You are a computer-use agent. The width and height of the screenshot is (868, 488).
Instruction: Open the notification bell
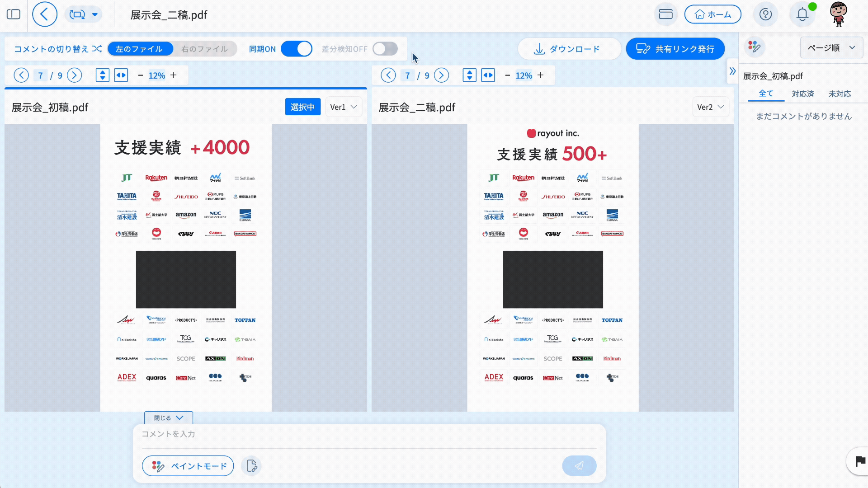802,14
